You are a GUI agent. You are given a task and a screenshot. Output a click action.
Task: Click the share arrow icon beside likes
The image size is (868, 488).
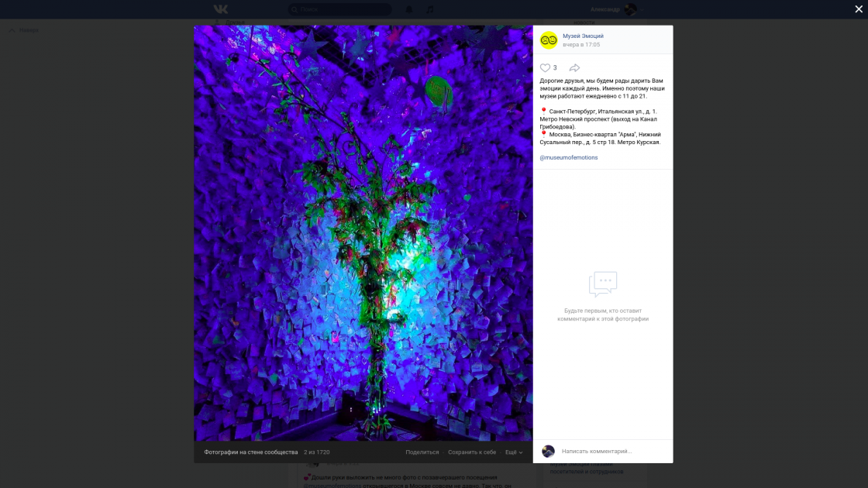coord(574,68)
